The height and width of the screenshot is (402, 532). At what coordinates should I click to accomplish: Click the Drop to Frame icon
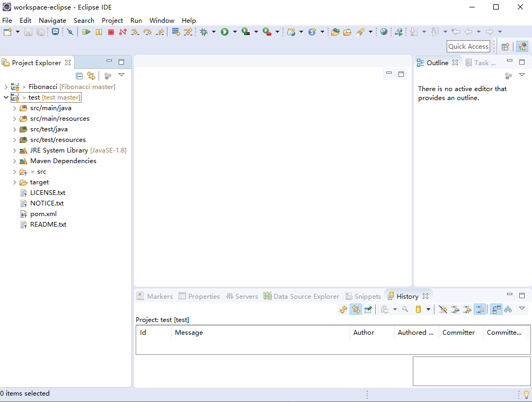pos(176,32)
